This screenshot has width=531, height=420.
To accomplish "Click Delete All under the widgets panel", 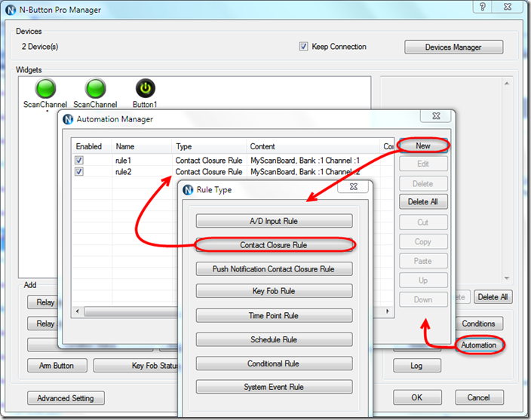I will 493,297.
